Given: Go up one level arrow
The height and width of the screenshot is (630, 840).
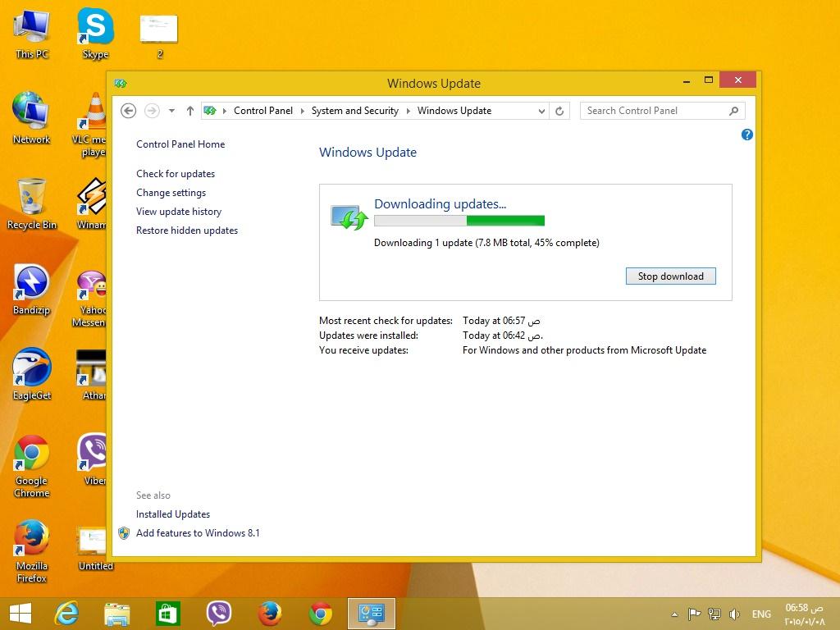Looking at the screenshot, I should pos(190,111).
